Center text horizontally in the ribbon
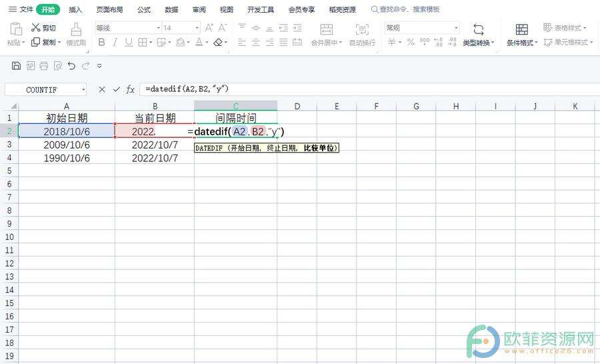Viewport: 600px width, 364px height. pyautogui.click(x=255, y=42)
